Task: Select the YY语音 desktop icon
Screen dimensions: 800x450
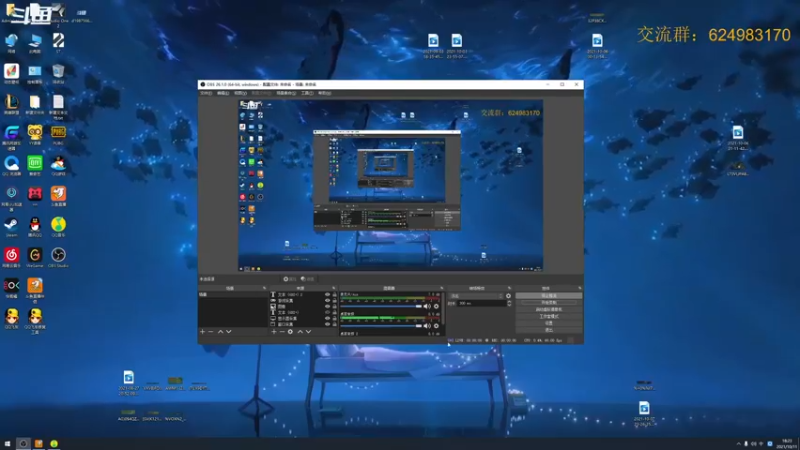Action: (x=35, y=134)
